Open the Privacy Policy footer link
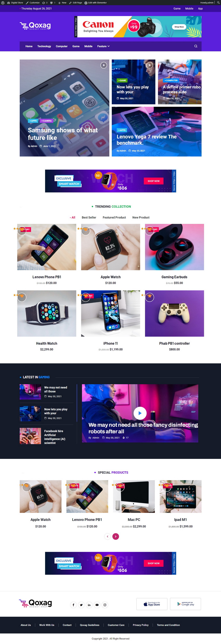The image size is (221, 644). pyautogui.click(x=141, y=625)
